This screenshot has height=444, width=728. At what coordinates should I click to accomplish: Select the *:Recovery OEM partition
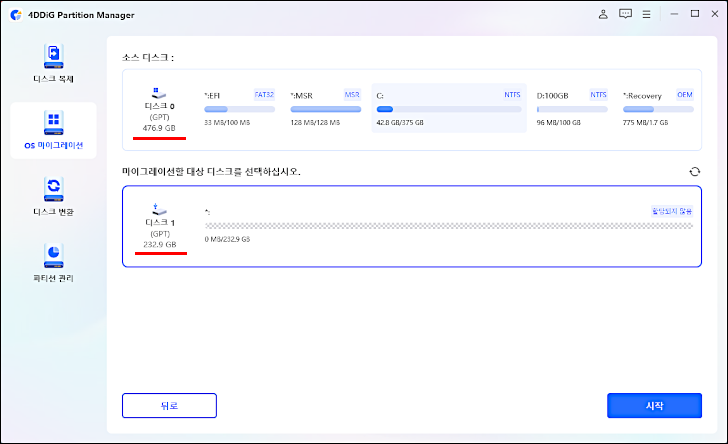658,108
